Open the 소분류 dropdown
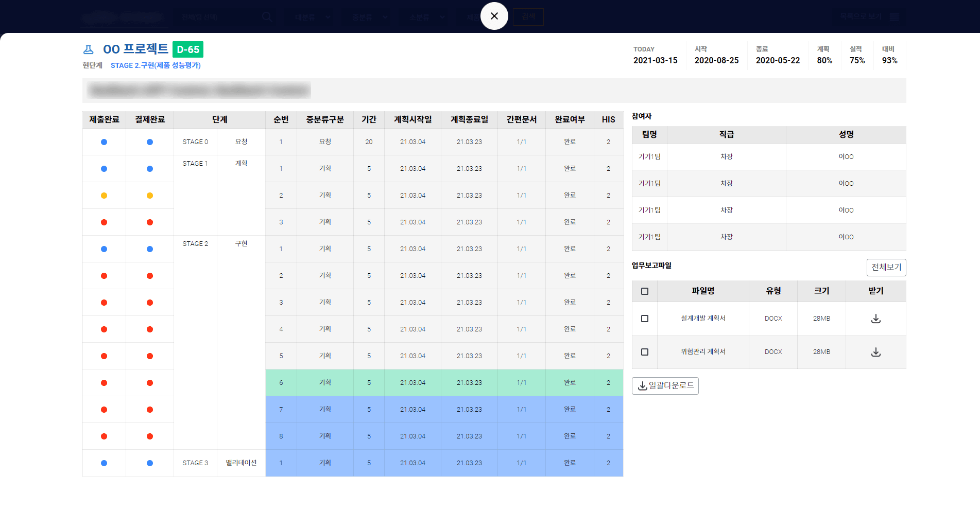The height and width of the screenshot is (529, 980). coord(427,17)
